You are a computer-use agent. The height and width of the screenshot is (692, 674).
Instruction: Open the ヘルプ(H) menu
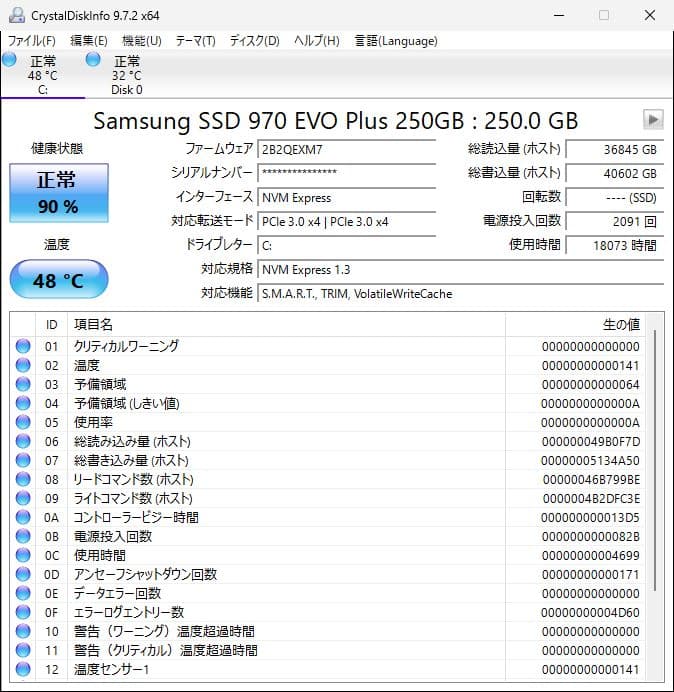tap(317, 41)
